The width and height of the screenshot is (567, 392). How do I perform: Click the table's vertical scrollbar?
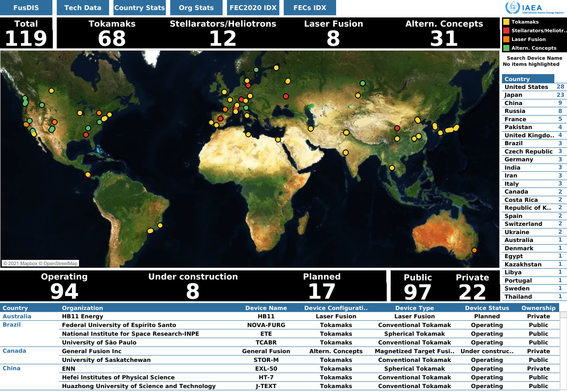563,349
